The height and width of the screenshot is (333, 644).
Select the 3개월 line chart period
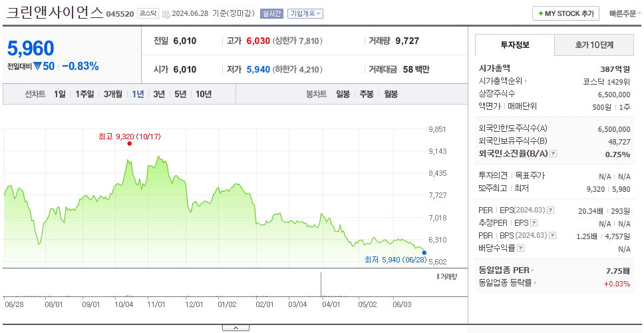tap(113, 94)
